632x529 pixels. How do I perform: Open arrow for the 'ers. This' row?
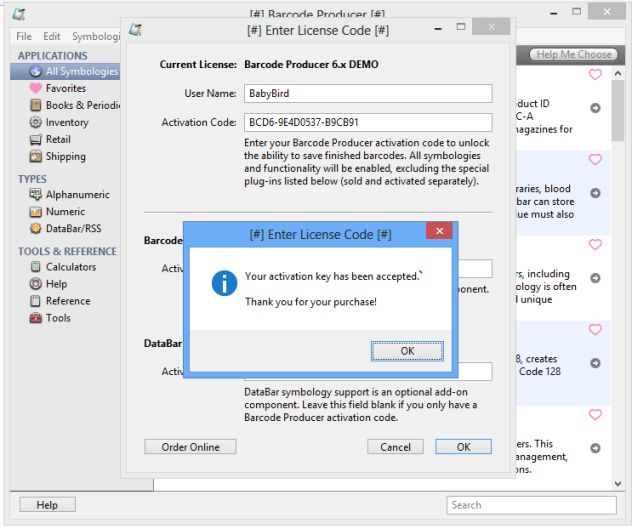(x=595, y=448)
